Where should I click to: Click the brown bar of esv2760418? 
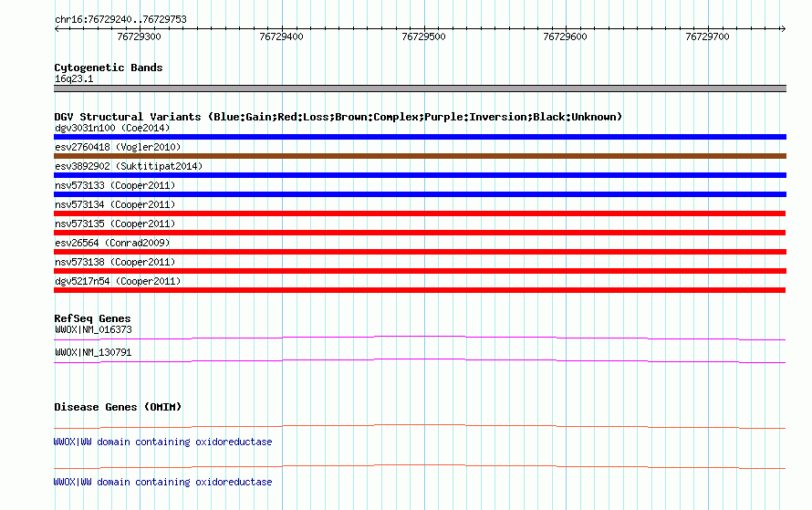click(420, 156)
